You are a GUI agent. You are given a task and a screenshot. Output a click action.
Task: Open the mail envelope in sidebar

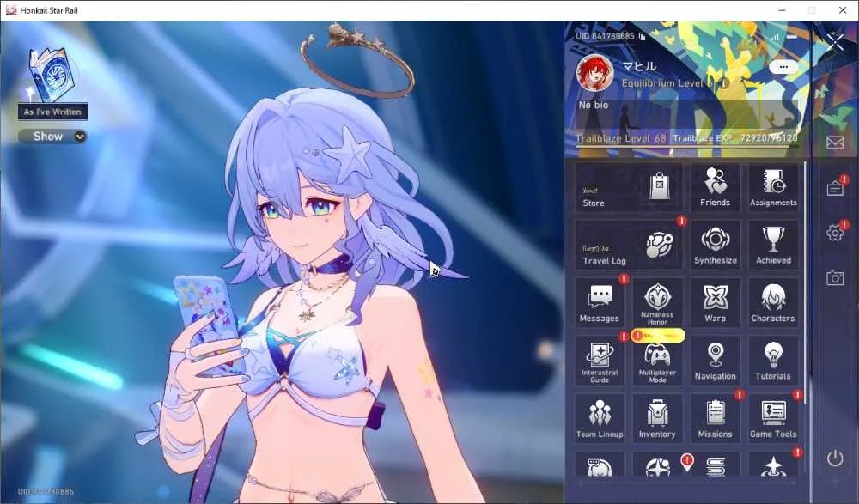835,143
